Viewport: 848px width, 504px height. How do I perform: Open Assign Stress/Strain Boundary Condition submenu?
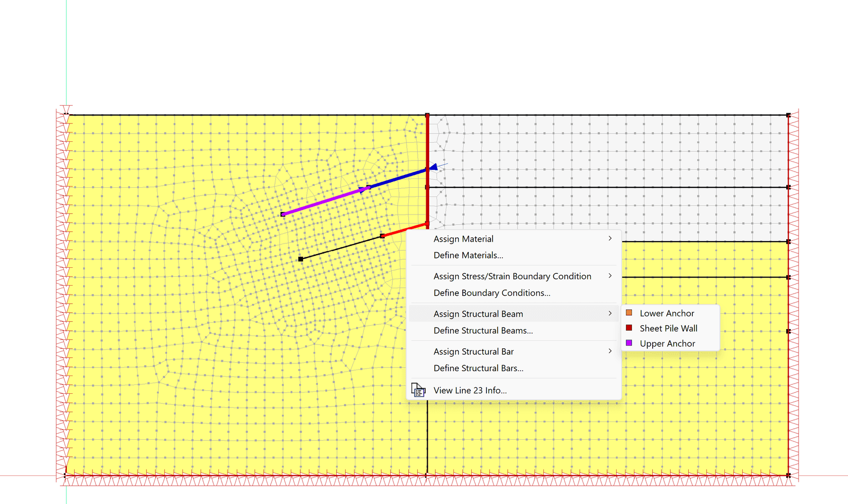point(514,276)
